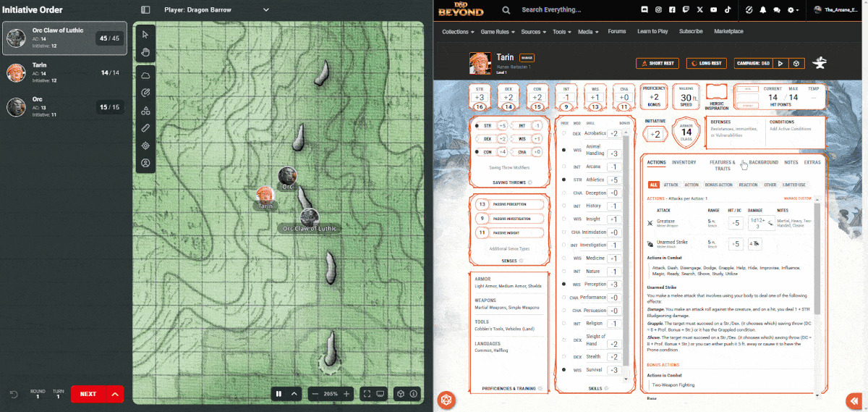Expand the arrow beside NEXT button
The width and height of the screenshot is (868, 412).
point(114,394)
